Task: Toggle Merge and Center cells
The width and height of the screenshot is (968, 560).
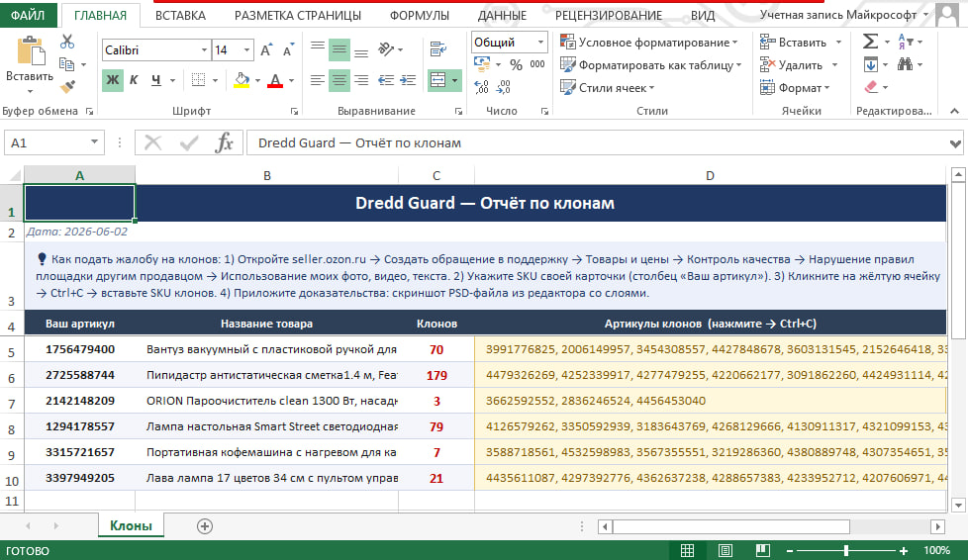Action: (437, 80)
